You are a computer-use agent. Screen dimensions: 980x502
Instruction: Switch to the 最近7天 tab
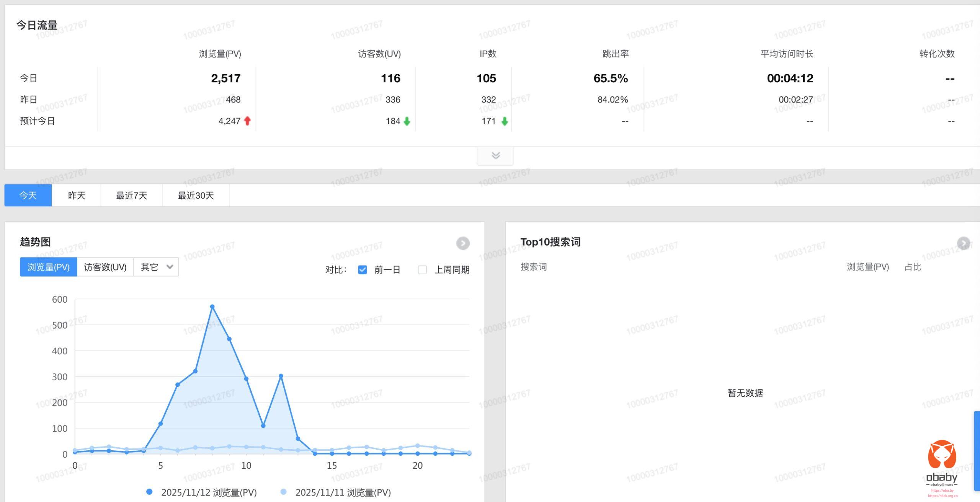pos(131,196)
